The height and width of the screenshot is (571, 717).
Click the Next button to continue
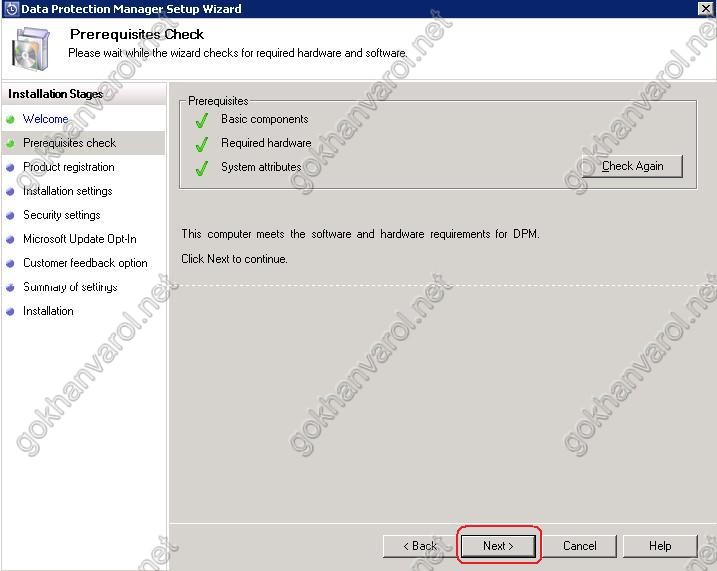click(x=498, y=546)
